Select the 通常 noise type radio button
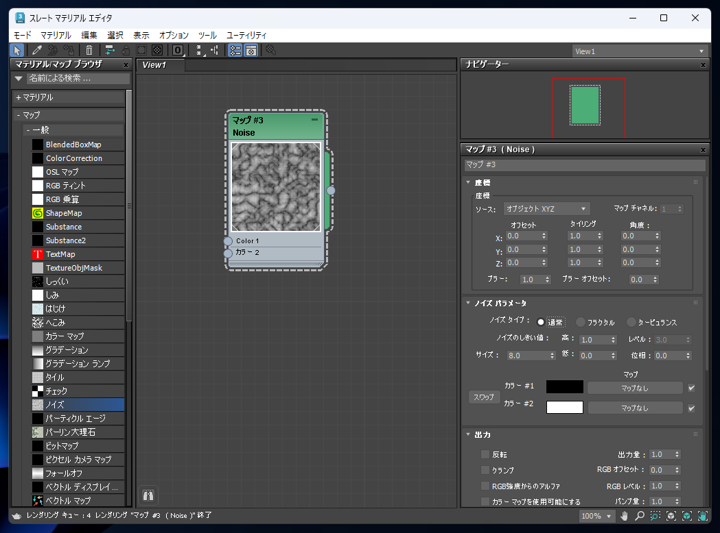720x533 pixels. 540,322
